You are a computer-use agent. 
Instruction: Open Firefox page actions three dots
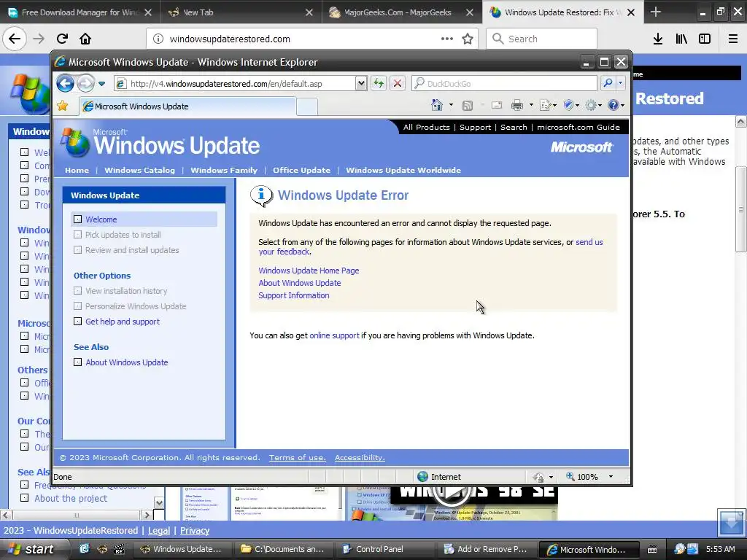click(447, 39)
